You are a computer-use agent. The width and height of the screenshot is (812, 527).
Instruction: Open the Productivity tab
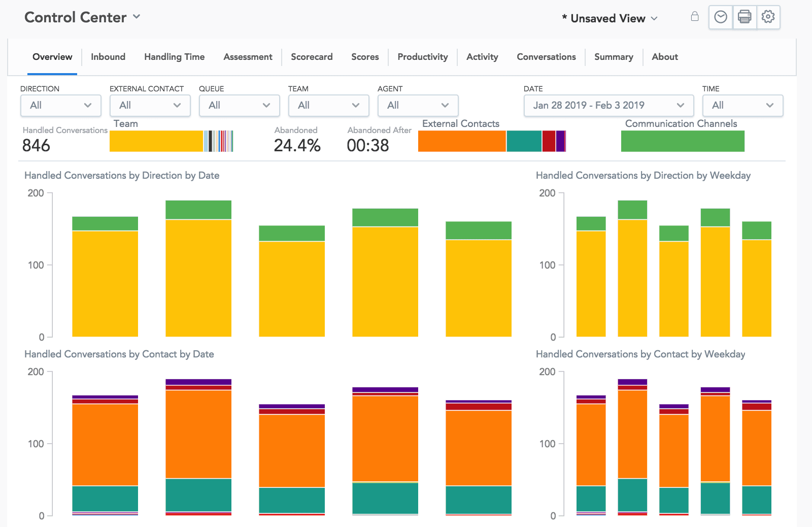tap(422, 57)
